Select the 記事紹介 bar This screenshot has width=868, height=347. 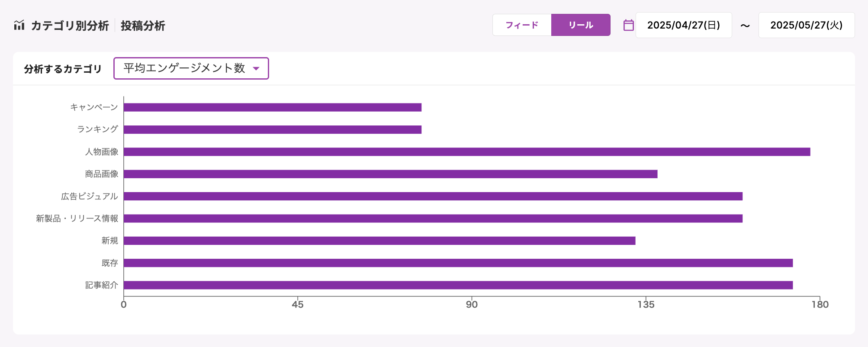click(x=458, y=285)
